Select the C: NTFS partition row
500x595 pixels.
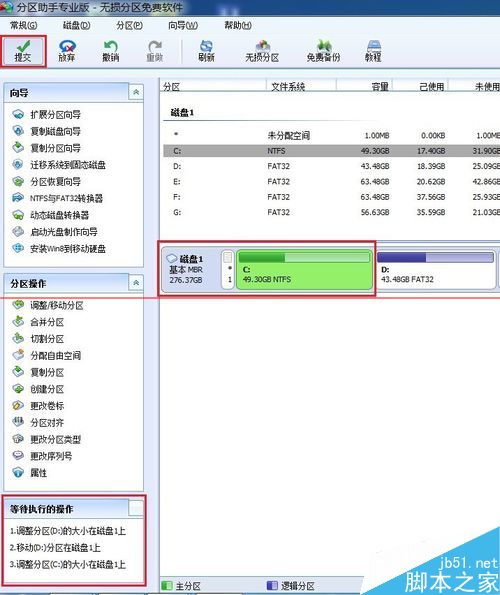pyautogui.click(x=332, y=151)
